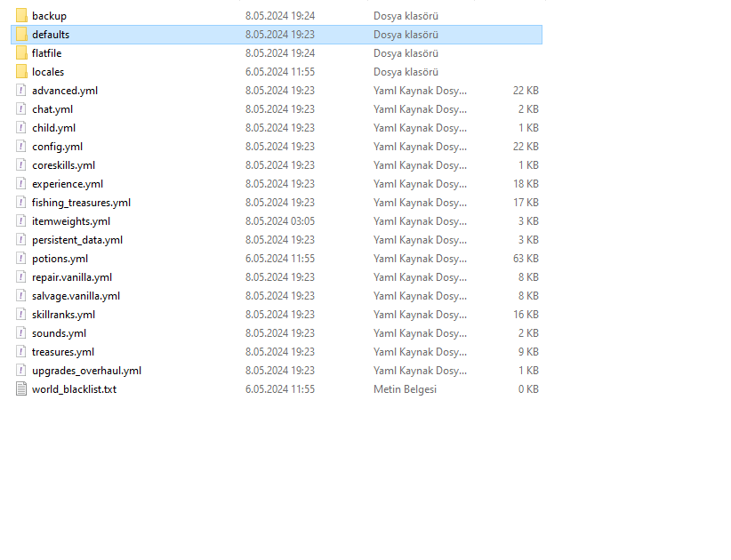
Task: Click the 17 KB size of fishing_treasures.yml
Action: pos(526,202)
